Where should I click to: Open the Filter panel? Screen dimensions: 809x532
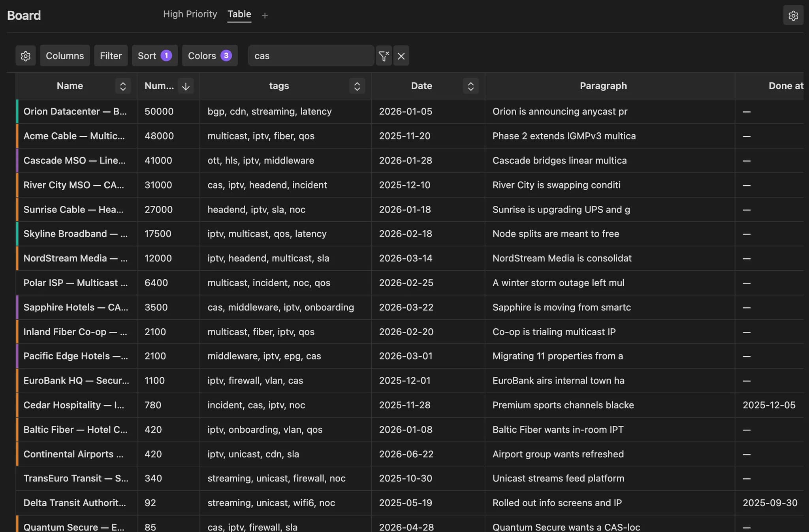click(111, 56)
